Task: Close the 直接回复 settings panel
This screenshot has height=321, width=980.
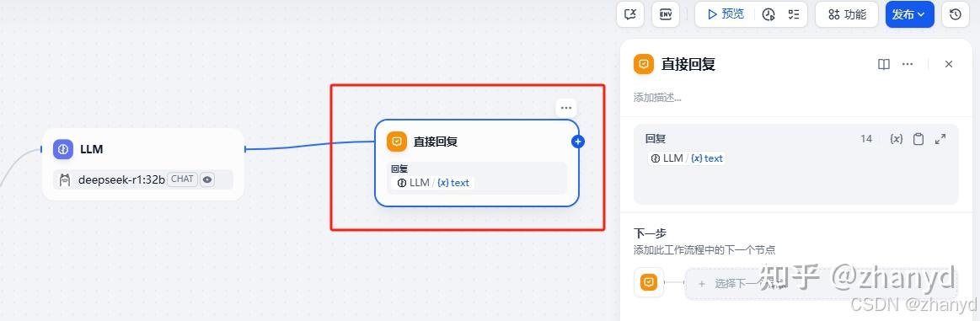Action: [x=949, y=64]
